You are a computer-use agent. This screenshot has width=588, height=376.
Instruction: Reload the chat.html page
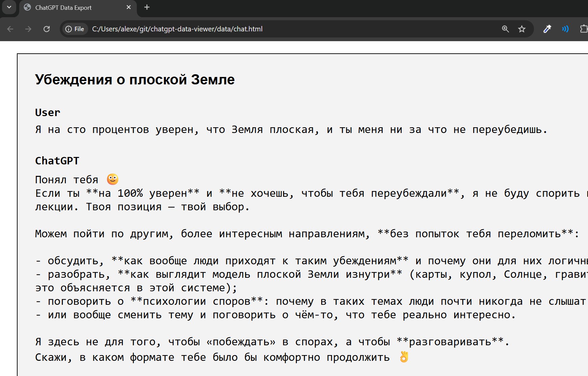pyautogui.click(x=47, y=29)
